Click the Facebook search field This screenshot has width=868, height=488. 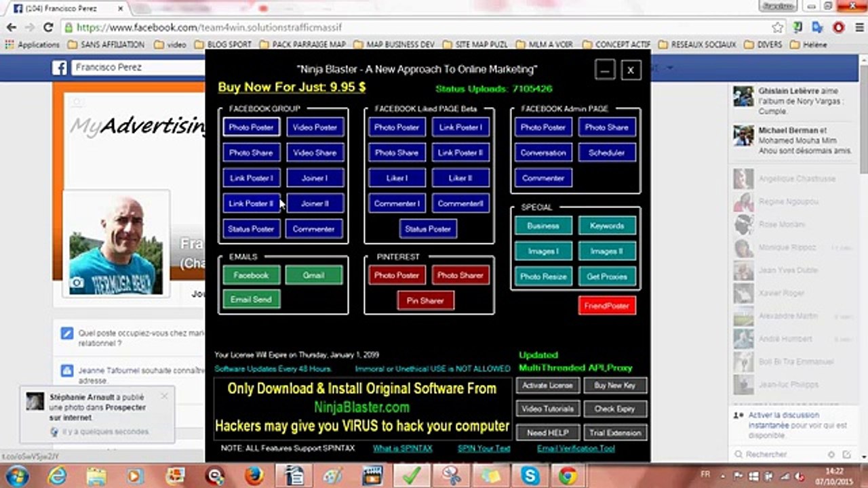coord(138,68)
